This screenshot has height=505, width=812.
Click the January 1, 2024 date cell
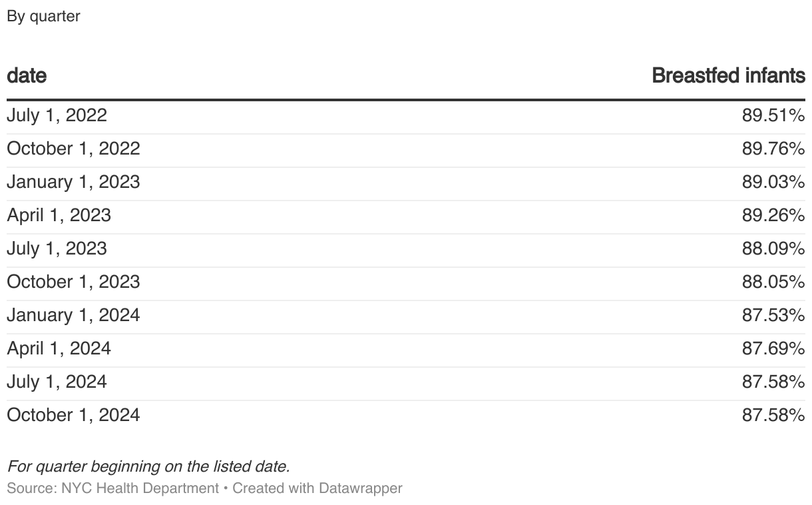tap(73, 315)
